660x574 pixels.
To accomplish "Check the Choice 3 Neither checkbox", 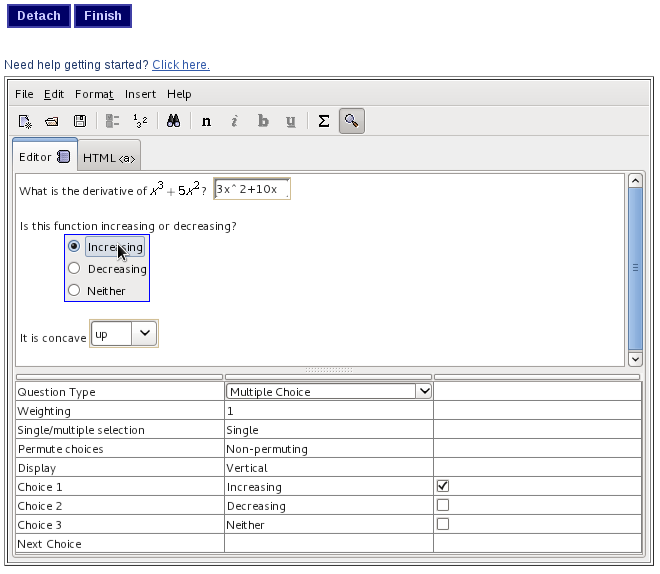I will click(x=443, y=524).
